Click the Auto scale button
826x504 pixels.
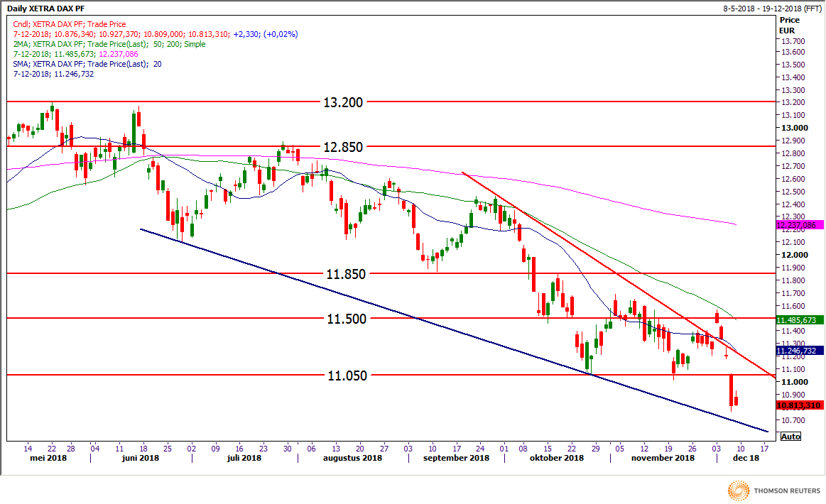790,436
